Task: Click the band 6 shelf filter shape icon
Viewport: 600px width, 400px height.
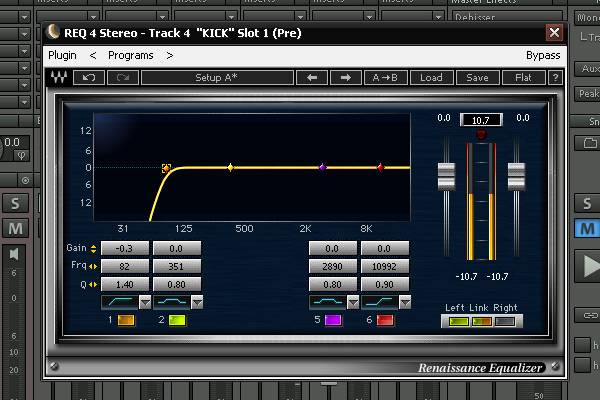Action: (380, 302)
